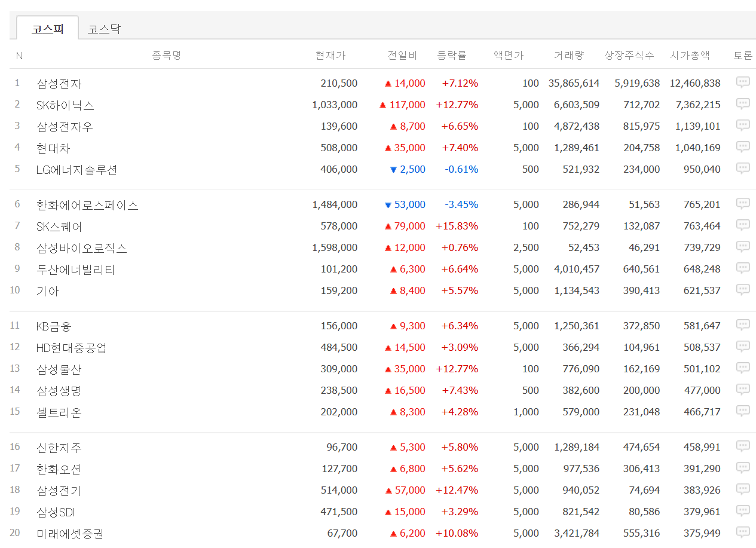
Task: Open discussion board icon for KB금융
Action: pos(743,325)
